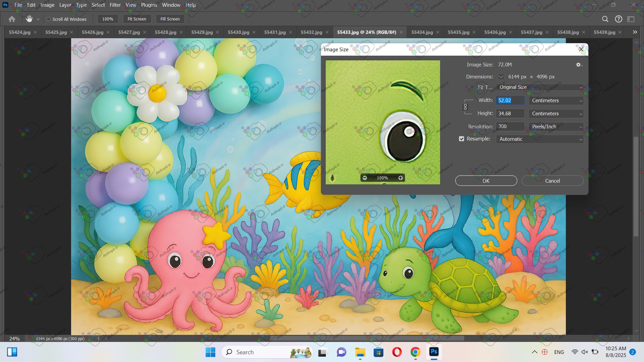Viewport: 644px width, 362px height.
Task: Open the workspace switcher icon
Action: coord(631,19)
